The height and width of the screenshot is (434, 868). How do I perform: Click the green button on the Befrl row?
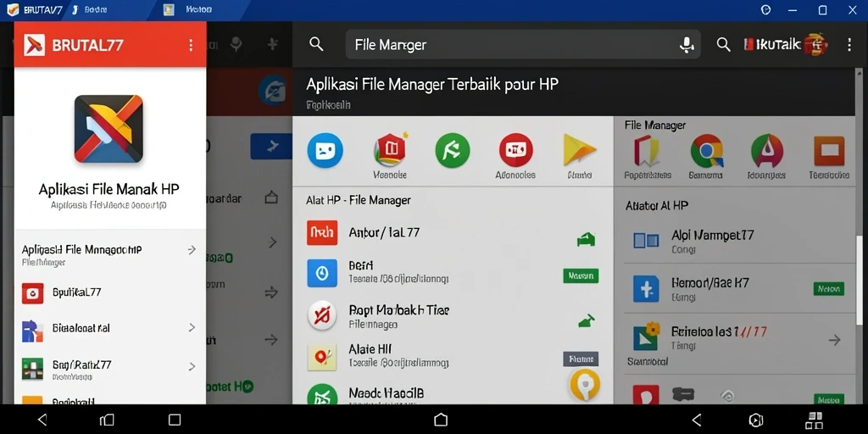[x=581, y=275]
